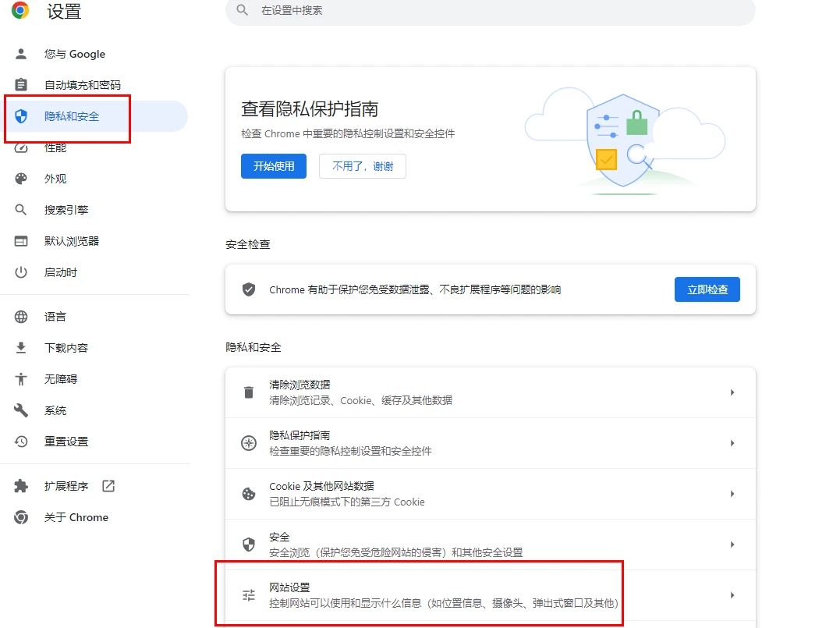Click the person icon for 您与 Google
840x628 pixels.
pyautogui.click(x=21, y=54)
